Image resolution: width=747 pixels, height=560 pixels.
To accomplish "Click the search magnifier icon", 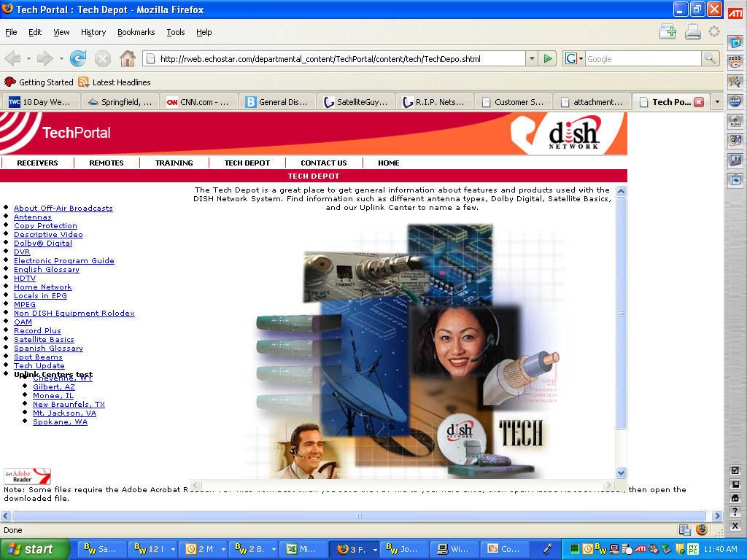I will (x=710, y=58).
